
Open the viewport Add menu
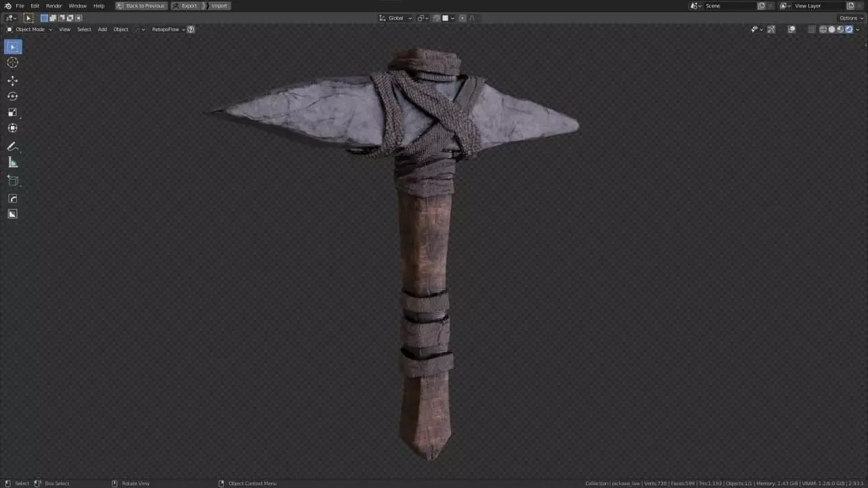[102, 29]
